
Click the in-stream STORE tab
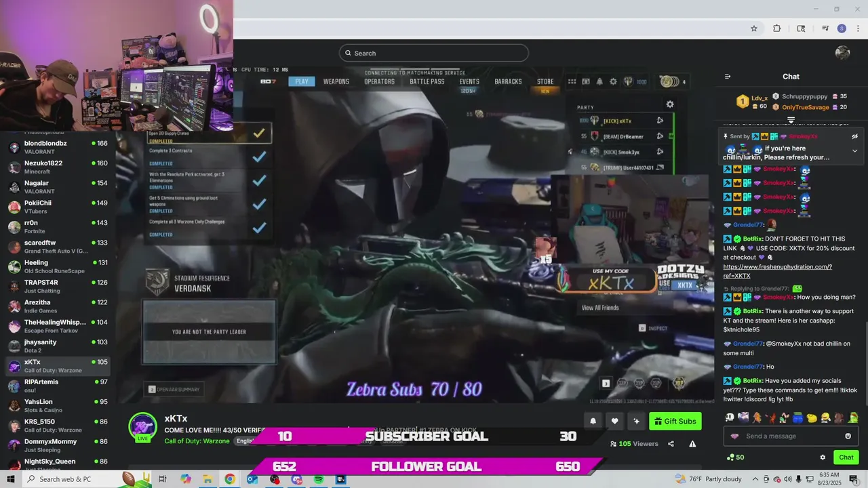545,81
